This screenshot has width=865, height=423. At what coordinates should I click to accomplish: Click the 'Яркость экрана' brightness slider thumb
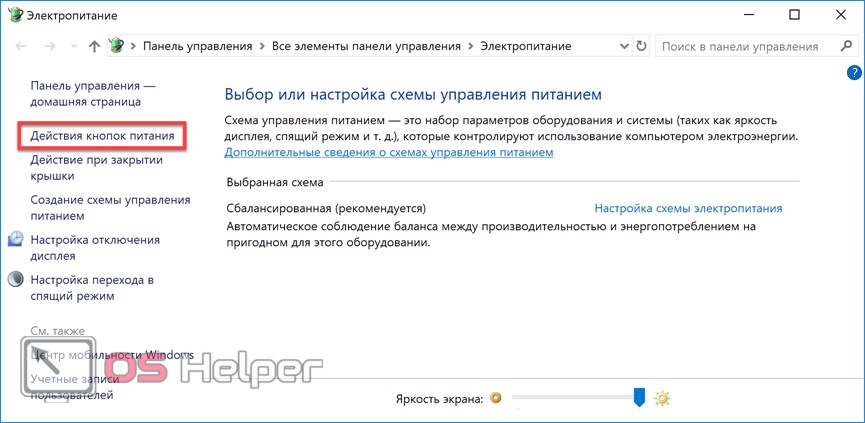coord(639,397)
